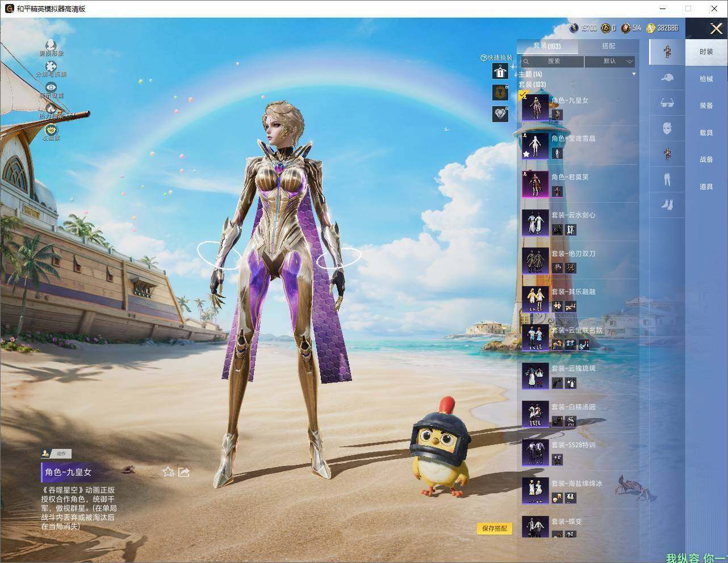Click the 套装-SS28特训 name text
Image resolution: width=728 pixels, height=563 pixels.
click(x=574, y=445)
